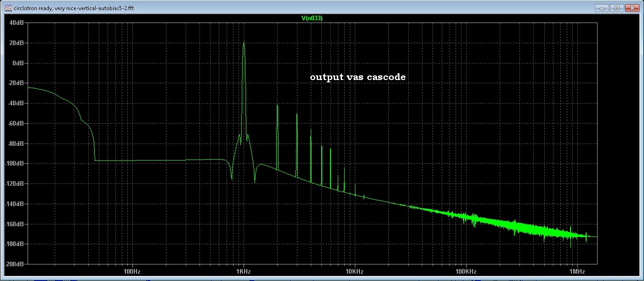Click the 'output vas cascode' annotation
The height and width of the screenshot is (281, 644).
[x=358, y=77]
